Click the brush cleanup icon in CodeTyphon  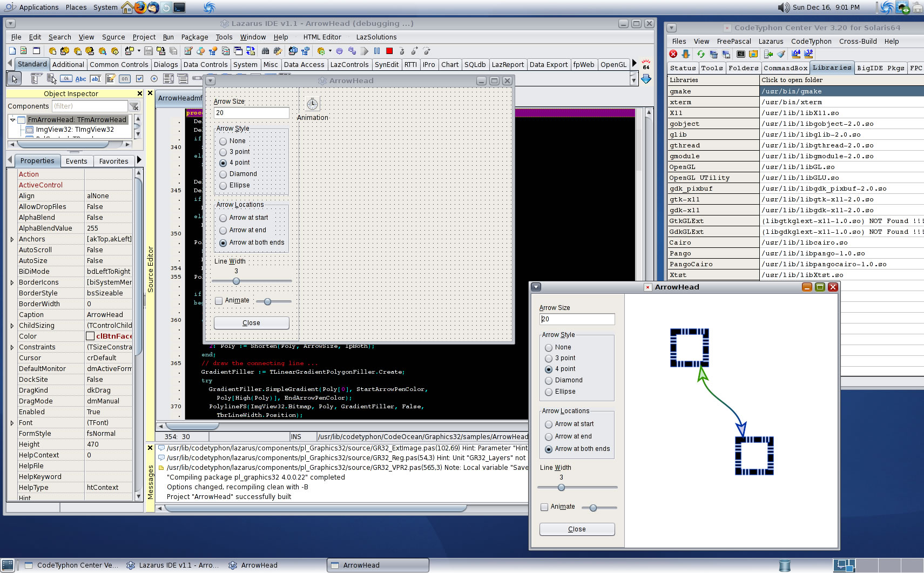click(x=781, y=54)
